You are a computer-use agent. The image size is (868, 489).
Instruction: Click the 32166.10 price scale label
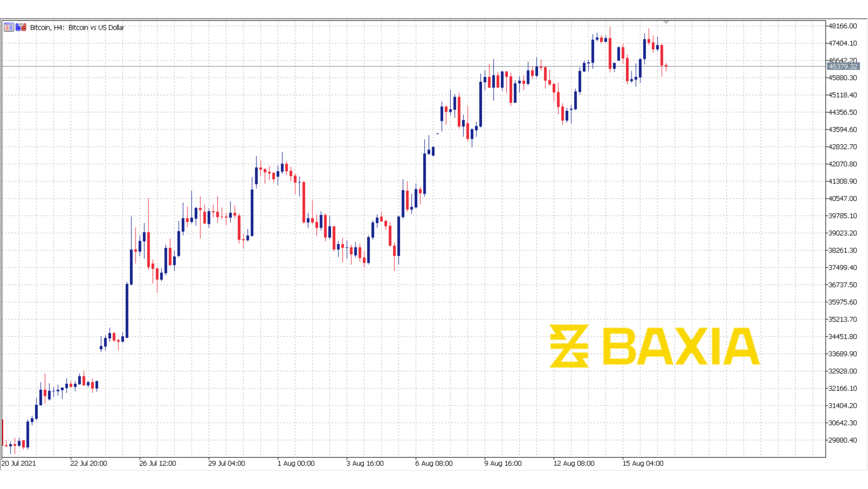pyautogui.click(x=842, y=388)
